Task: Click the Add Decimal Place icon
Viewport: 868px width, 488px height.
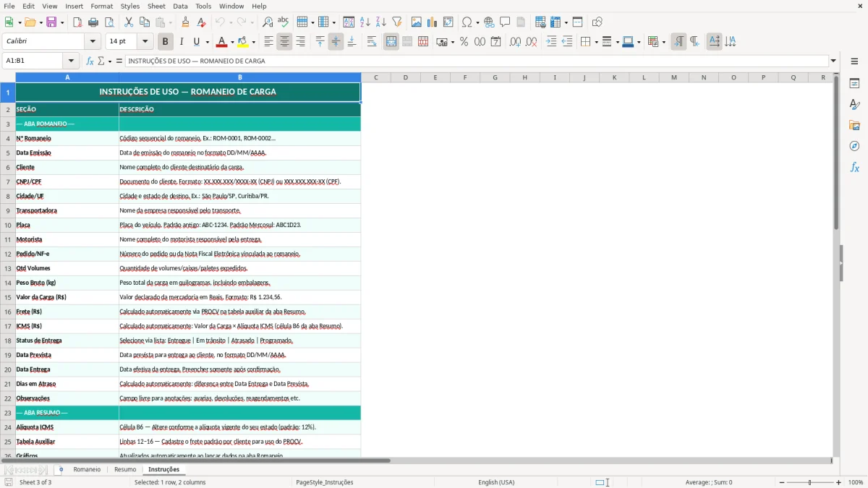Action: [515, 42]
